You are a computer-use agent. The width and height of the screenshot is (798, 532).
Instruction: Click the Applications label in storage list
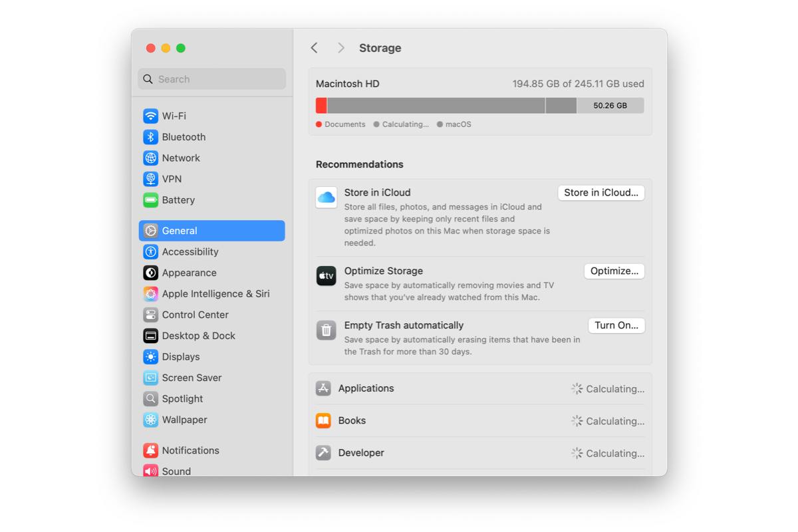[366, 388]
